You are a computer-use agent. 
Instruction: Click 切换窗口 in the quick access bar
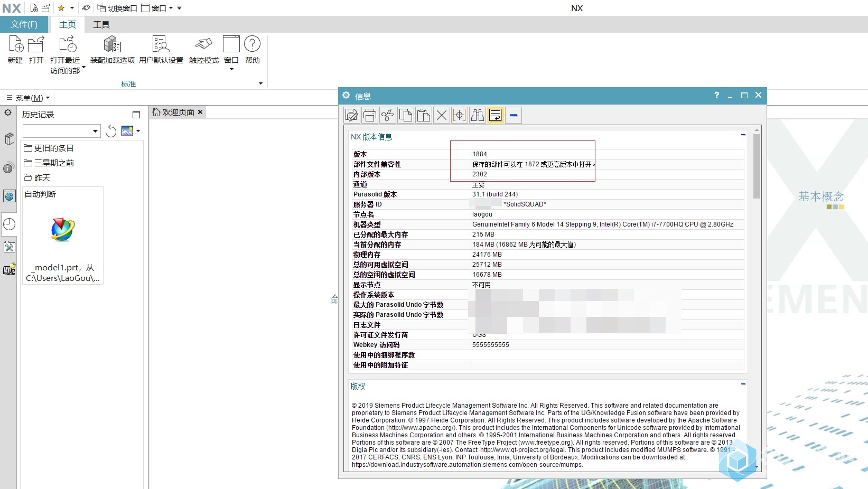coord(117,8)
